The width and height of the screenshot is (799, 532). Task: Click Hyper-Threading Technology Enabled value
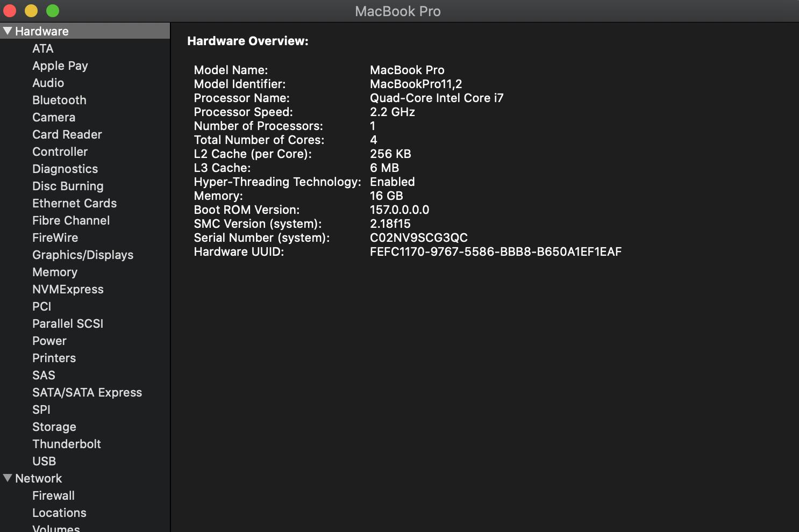tap(393, 182)
